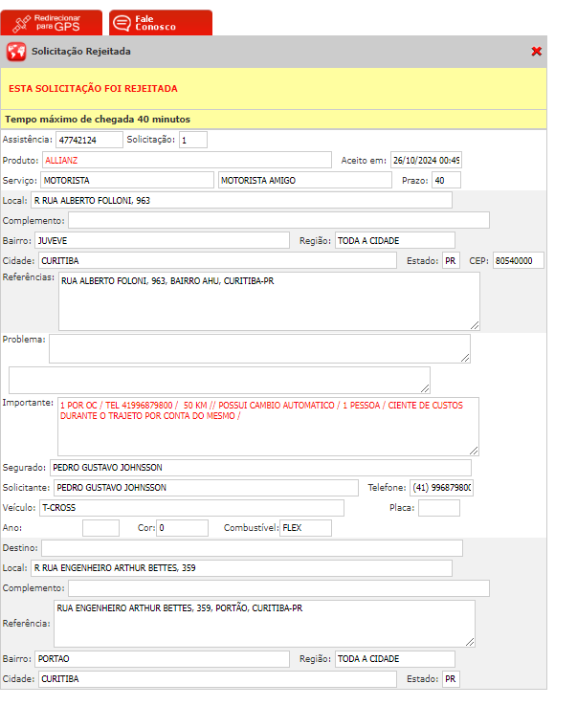The height and width of the screenshot is (728, 577).
Task: Click the Problema text area
Action: coord(259,348)
